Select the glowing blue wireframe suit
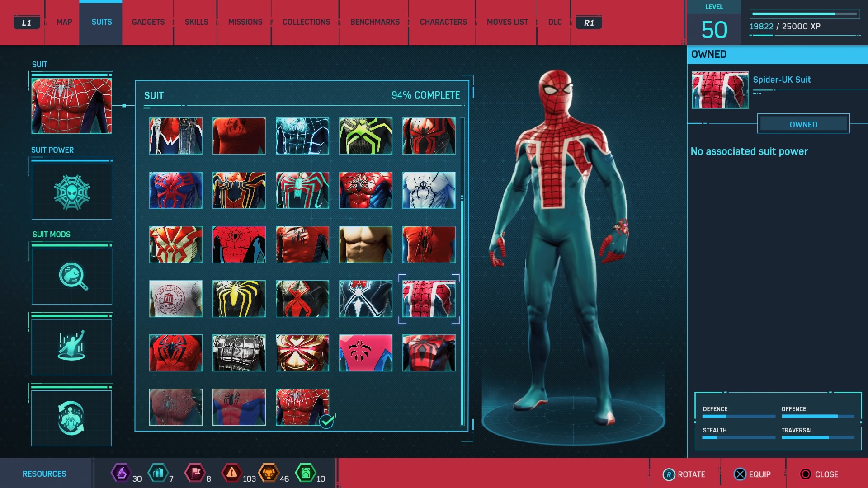The height and width of the screenshot is (488, 868). click(x=302, y=136)
